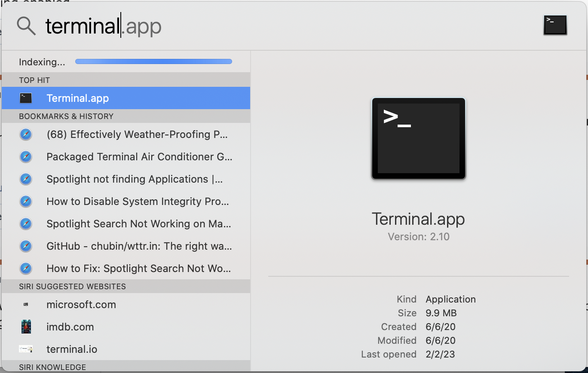Click the TOP HIT section header
588x373 pixels.
126,80
